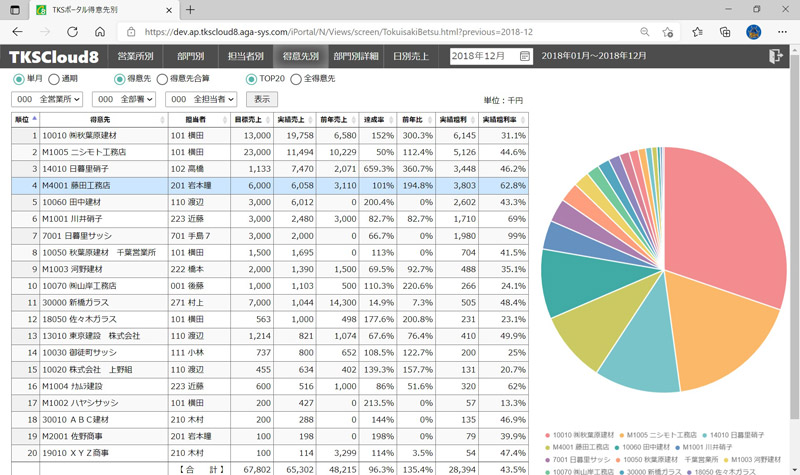Sort table by 実績粗利 column header

click(457, 119)
